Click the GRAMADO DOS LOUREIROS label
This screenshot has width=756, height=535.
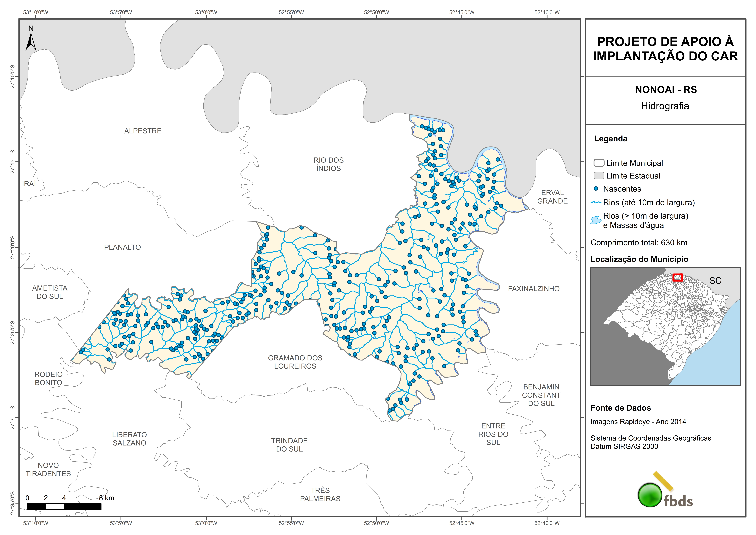click(295, 362)
